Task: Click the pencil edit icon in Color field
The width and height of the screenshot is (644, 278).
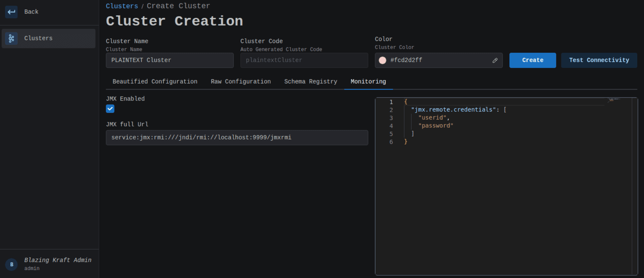Action: pos(495,61)
